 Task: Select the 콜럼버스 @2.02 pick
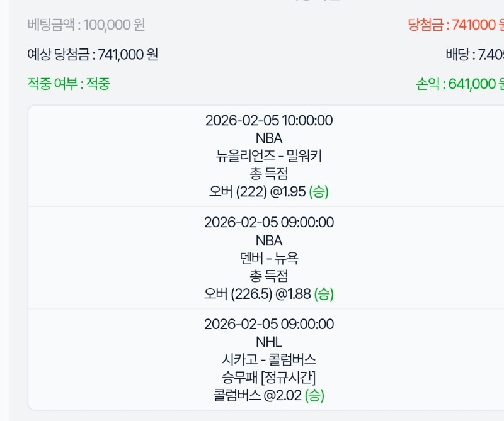click(x=269, y=396)
